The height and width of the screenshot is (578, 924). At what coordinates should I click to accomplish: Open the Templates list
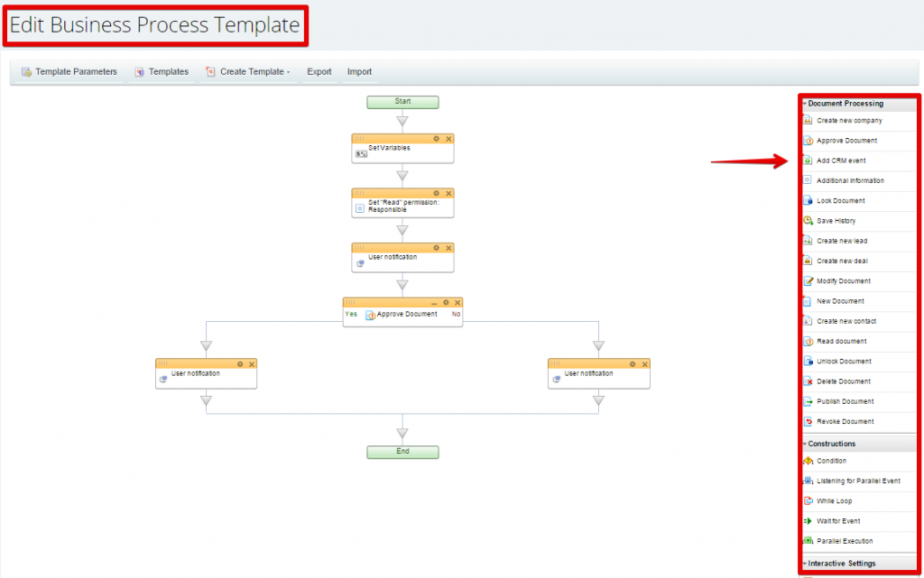pos(162,72)
